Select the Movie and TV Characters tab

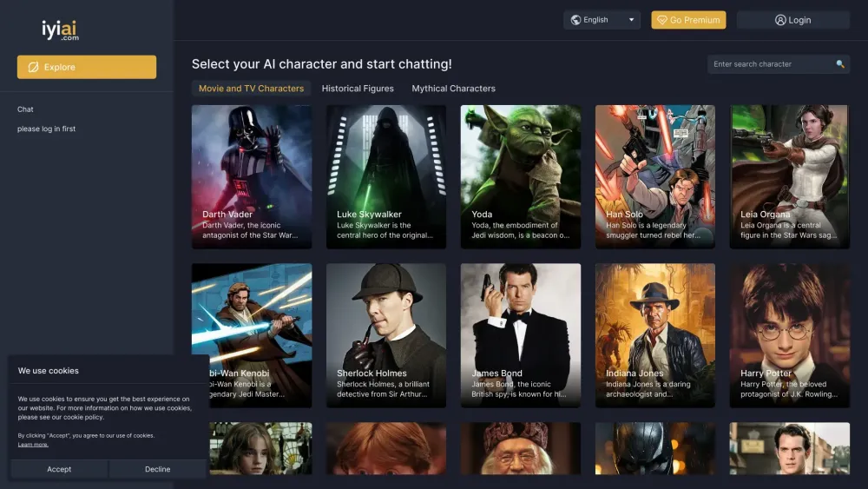pos(251,89)
